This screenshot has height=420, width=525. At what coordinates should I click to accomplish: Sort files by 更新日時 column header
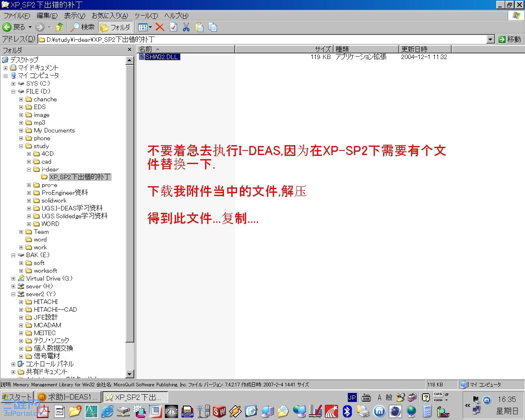click(x=425, y=49)
